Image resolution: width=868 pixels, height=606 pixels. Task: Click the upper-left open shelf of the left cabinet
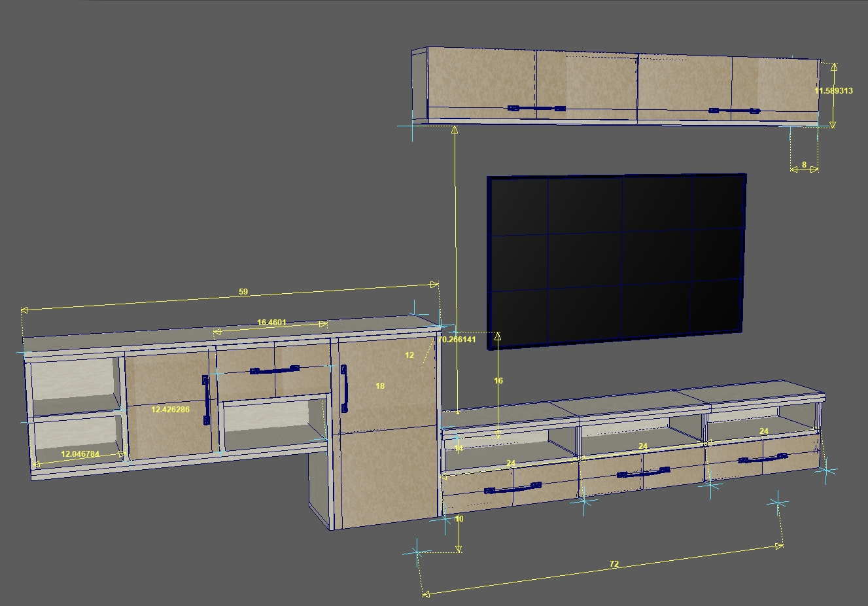(73, 381)
